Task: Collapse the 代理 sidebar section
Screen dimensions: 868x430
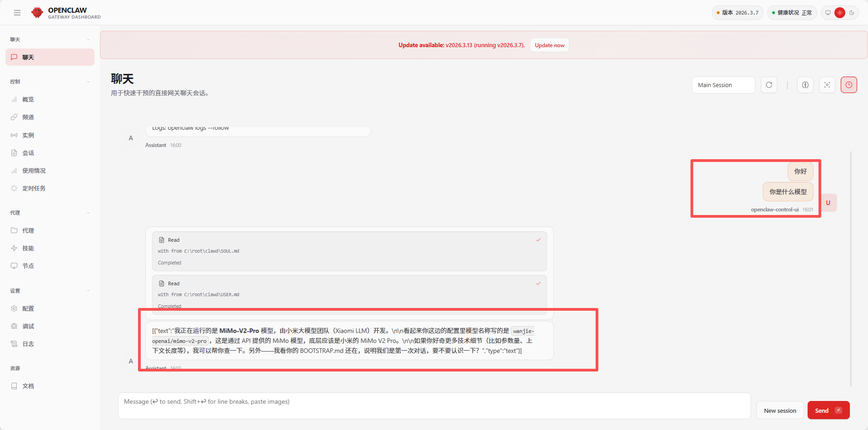Action: 88,213
